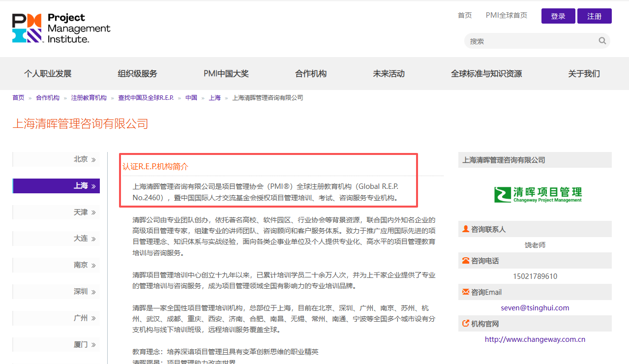Click the contact name 饶老师
The height and width of the screenshot is (364, 629).
coord(535,245)
